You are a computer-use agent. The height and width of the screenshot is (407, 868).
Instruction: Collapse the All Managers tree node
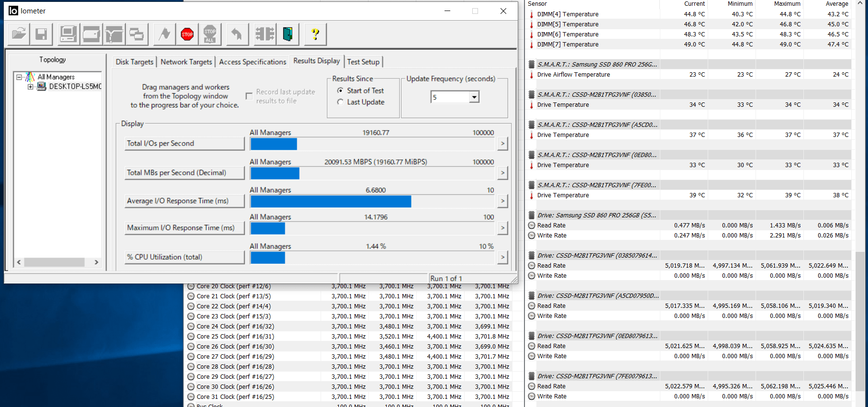click(19, 77)
